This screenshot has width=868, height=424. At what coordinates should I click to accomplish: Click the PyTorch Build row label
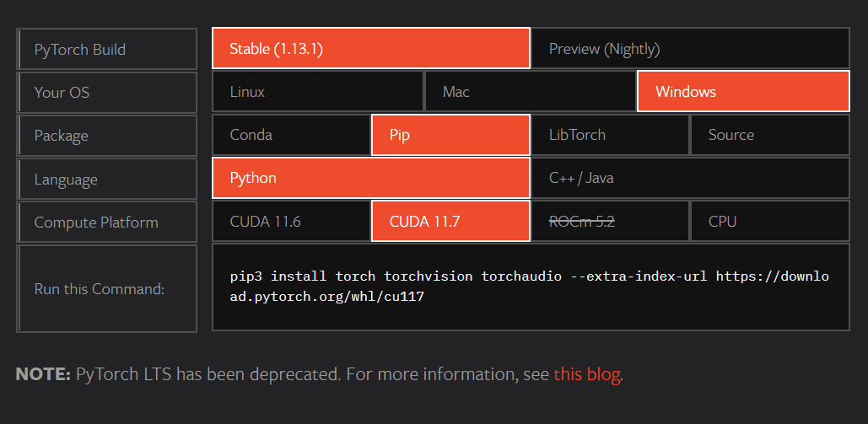(x=107, y=49)
